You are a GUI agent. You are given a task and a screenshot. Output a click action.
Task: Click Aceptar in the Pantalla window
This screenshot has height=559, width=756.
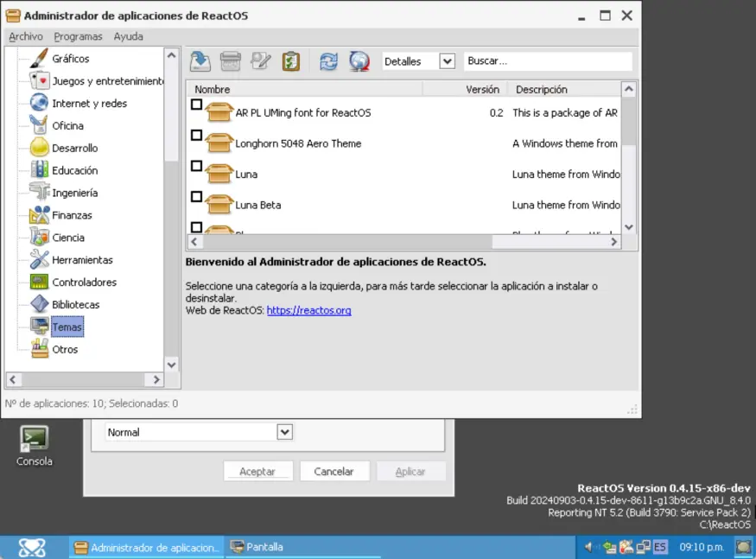pos(258,471)
